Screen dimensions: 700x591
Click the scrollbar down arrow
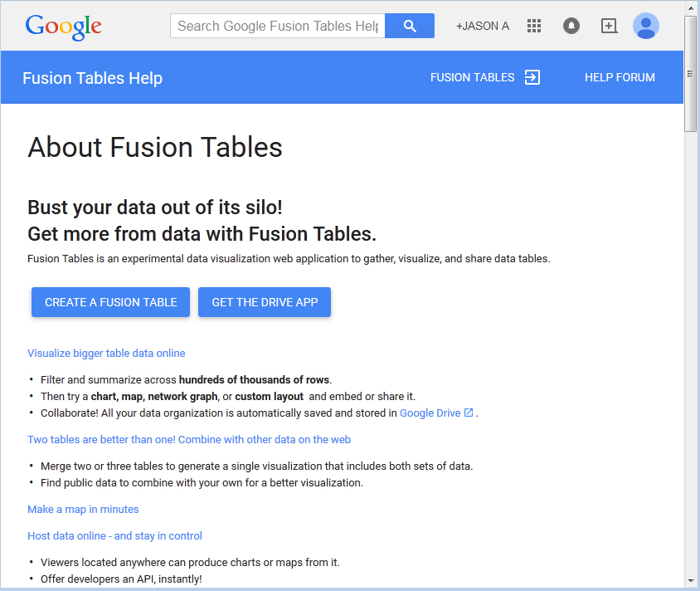pos(691,581)
